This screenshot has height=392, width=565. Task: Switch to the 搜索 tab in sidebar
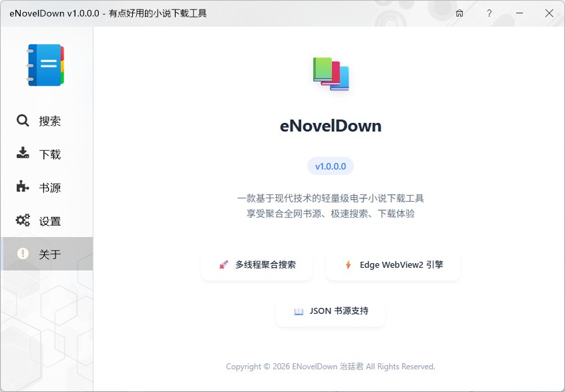point(47,121)
